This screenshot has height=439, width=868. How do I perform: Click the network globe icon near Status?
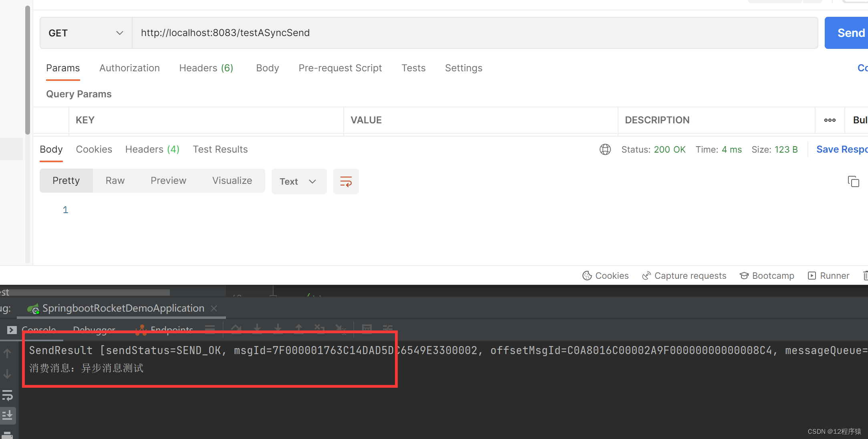(x=605, y=149)
